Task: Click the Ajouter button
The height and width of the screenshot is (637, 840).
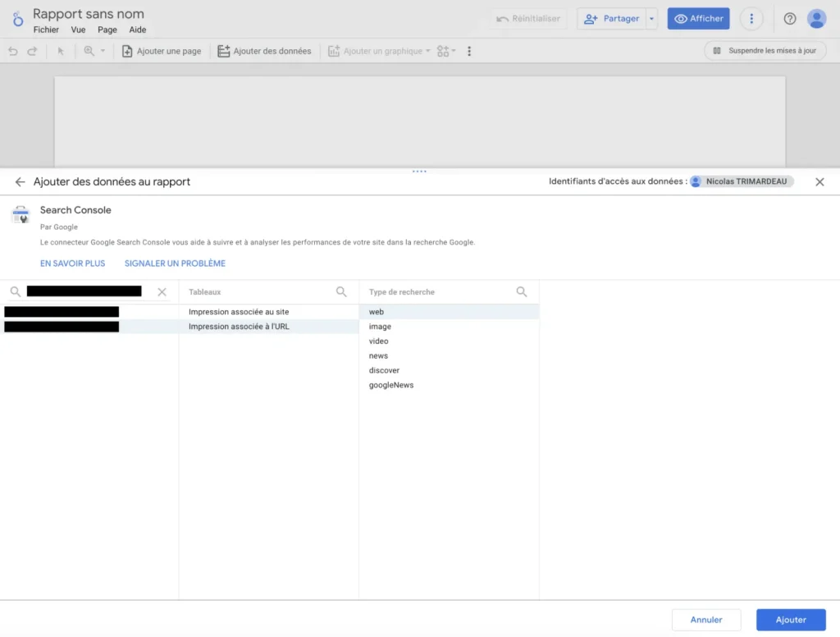Action: (x=791, y=619)
